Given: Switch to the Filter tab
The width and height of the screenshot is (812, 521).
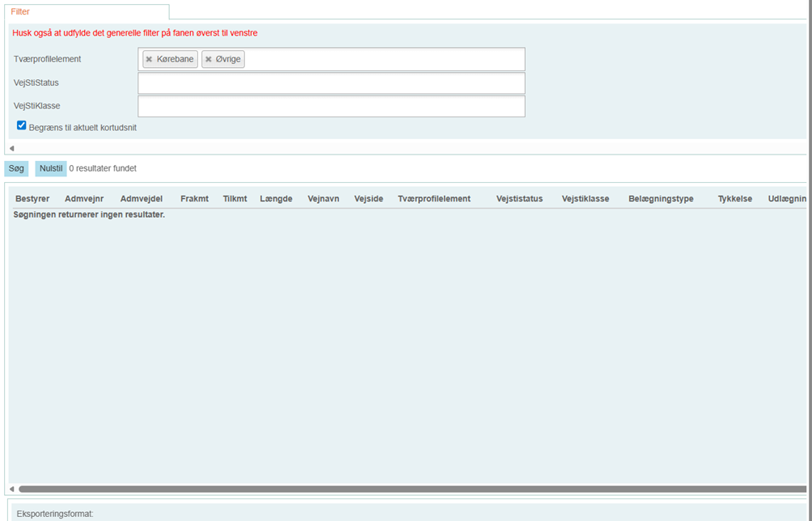Looking at the screenshot, I should coord(20,12).
